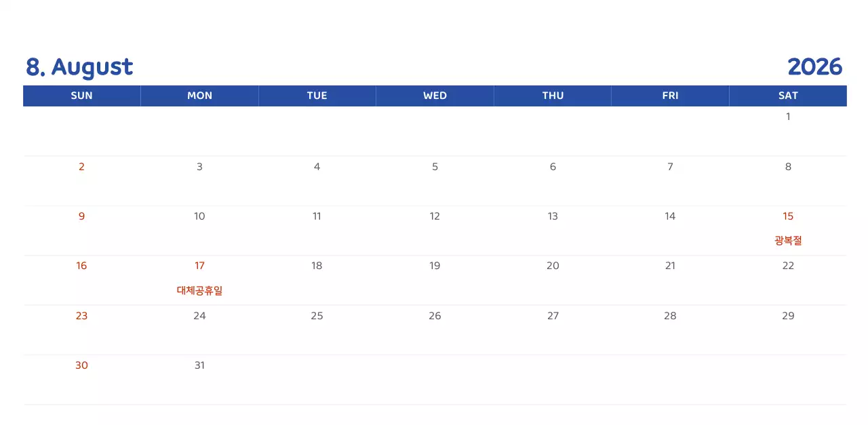Select the FRI column header
Image resolution: width=868 pixels, height=425 pixels.
(670, 96)
